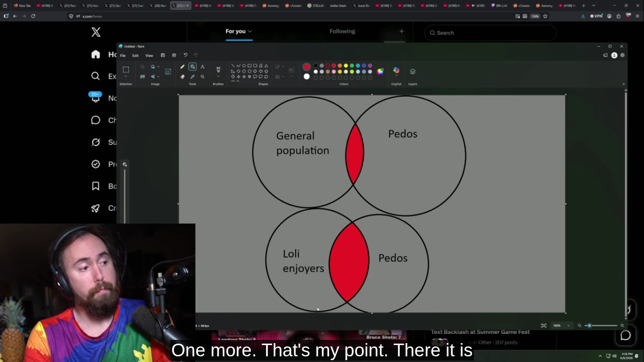644x362 pixels.
Task: Select the Eraser tool in Paint
Action: pyautogui.click(x=182, y=76)
